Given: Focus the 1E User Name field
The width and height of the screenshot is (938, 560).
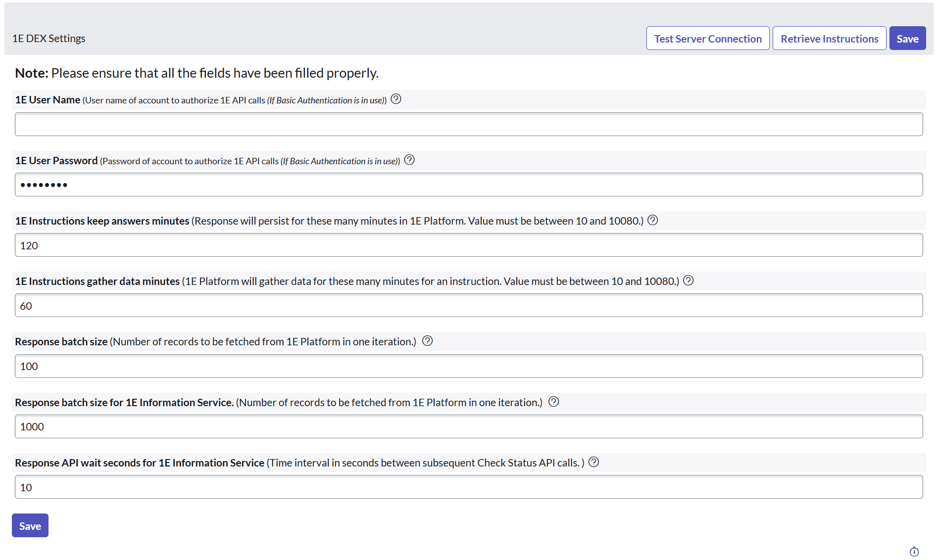Looking at the screenshot, I should point(468,125).
